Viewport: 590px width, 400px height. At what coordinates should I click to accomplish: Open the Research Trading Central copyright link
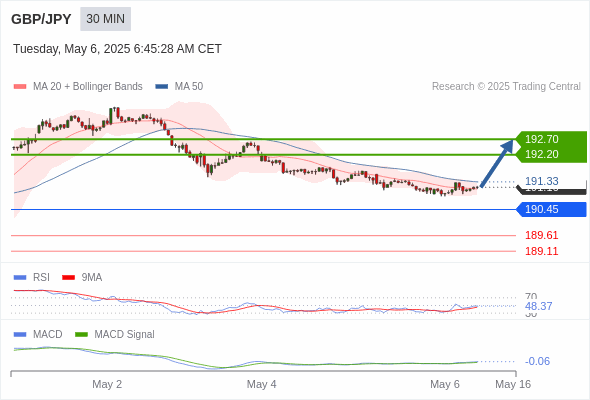coord(506,87)
